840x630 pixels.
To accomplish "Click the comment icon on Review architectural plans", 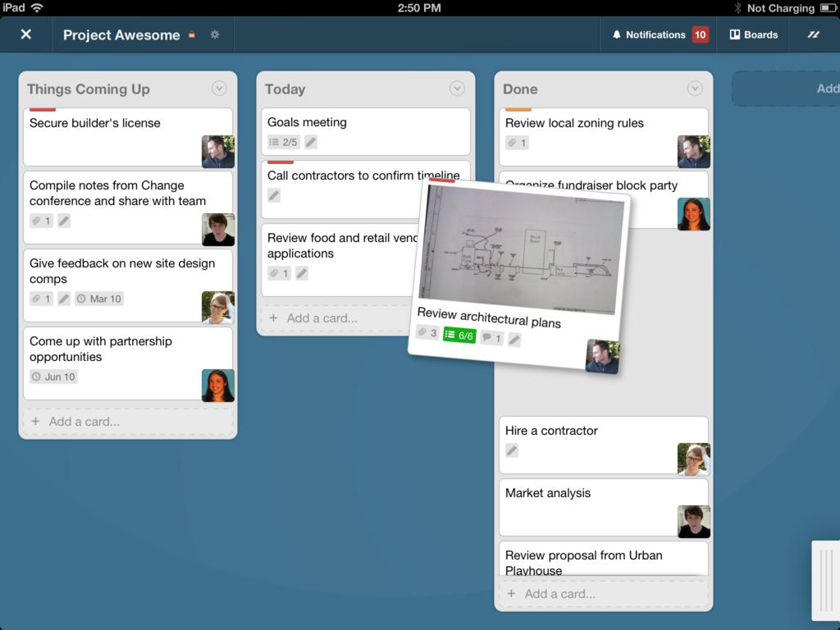I will [x=491, y=336].
